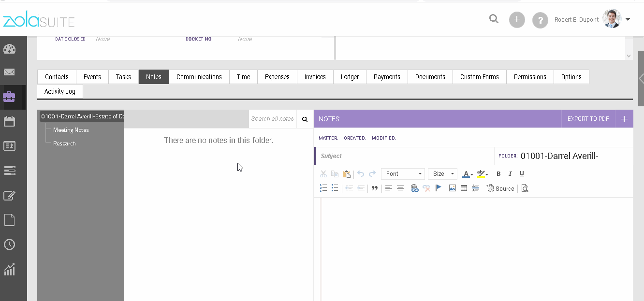Insert a bulleted list
Screen dimensions: 644x301
(x=335, y=188)
